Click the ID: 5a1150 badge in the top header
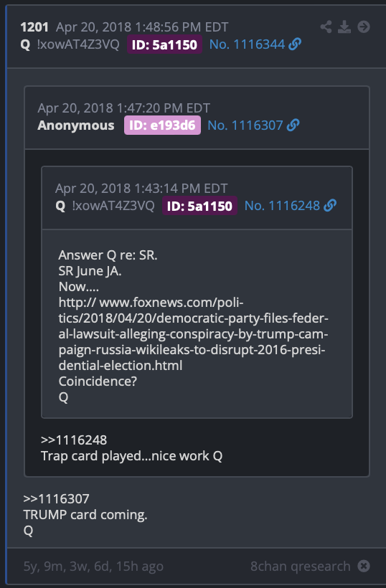The image size is (386, 588). click(164, 44)
